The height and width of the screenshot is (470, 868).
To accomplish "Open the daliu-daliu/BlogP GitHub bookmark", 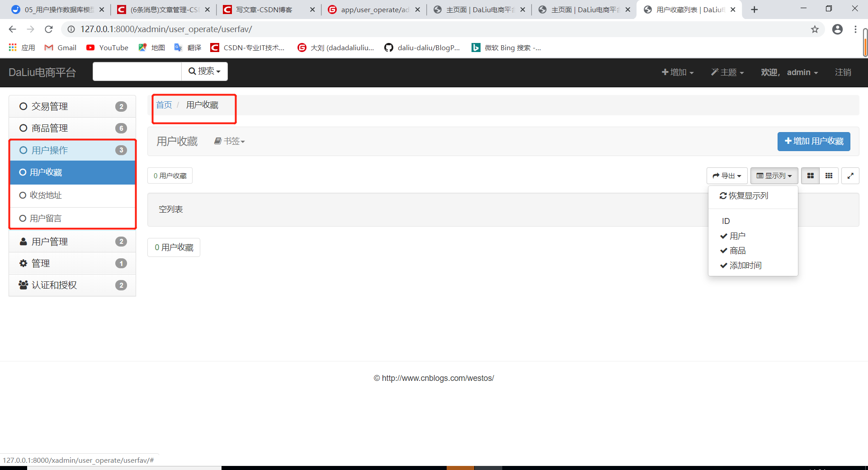I will (x=422, y=47).
